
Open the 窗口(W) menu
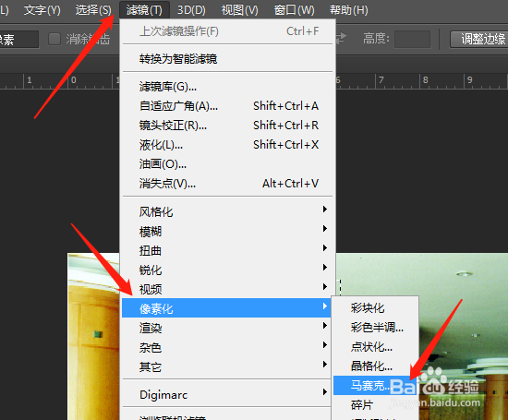point(294,10)
